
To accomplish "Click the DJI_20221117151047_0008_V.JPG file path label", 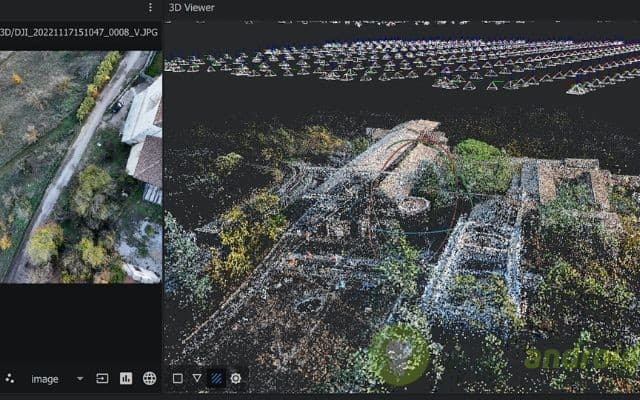I will [x=79, y=32].
